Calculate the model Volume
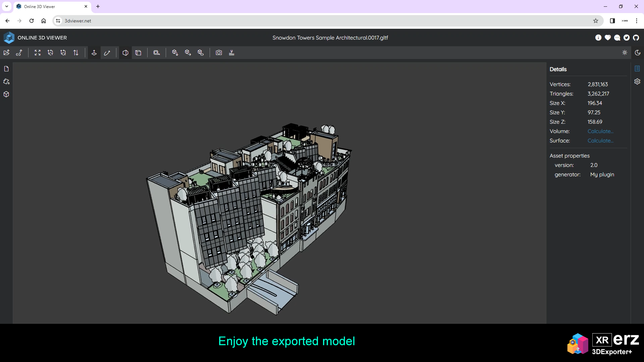 pos(600,131)
